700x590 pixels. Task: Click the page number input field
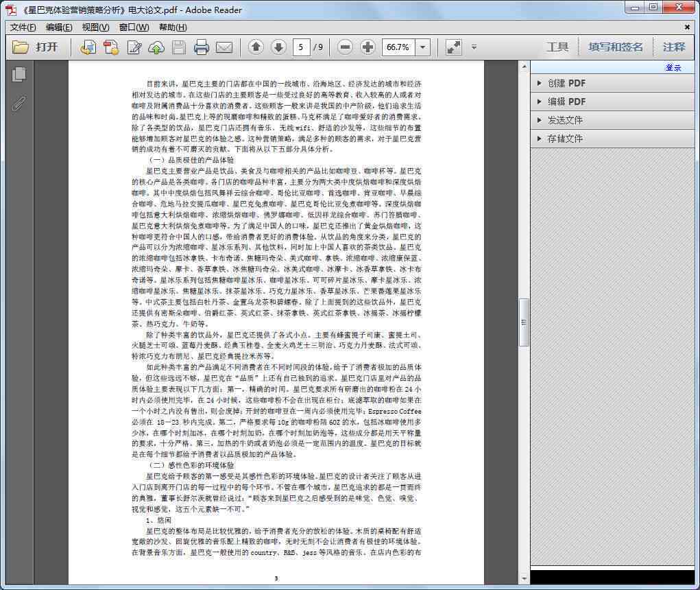[301, 47]
